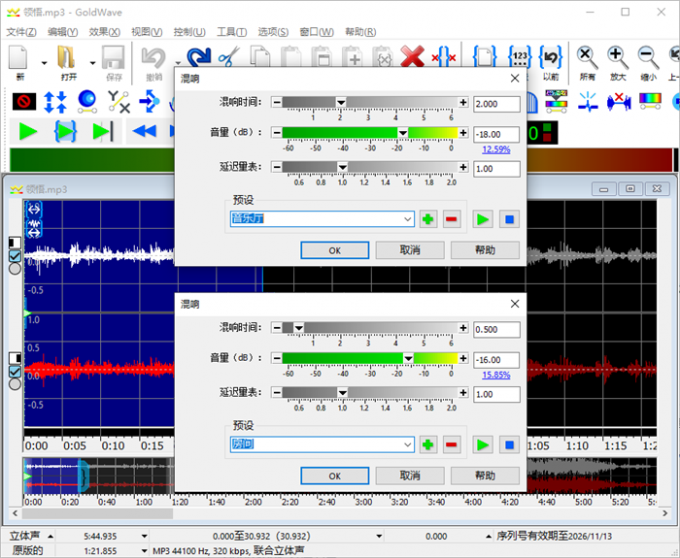Open a file using the 打开 folder icon
The height and width of the screenshot is (558, 680).
[x=67, y=63]
